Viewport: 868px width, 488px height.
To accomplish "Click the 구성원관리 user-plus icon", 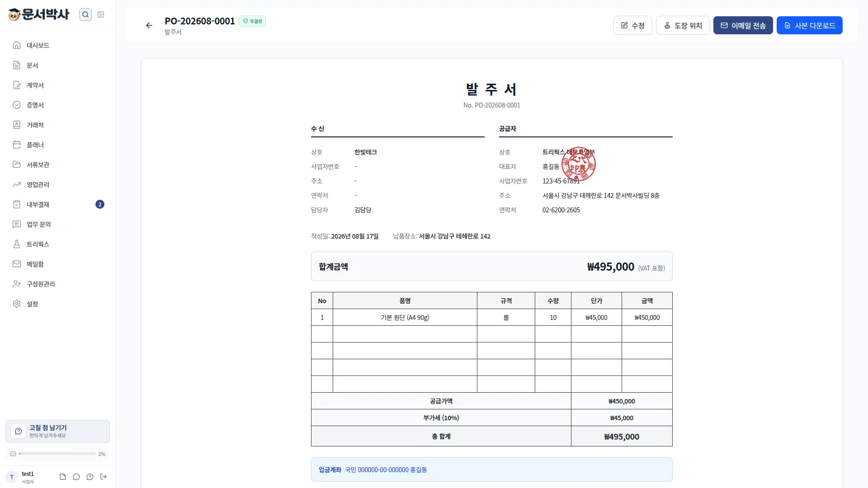I will (x=17, y=284).
